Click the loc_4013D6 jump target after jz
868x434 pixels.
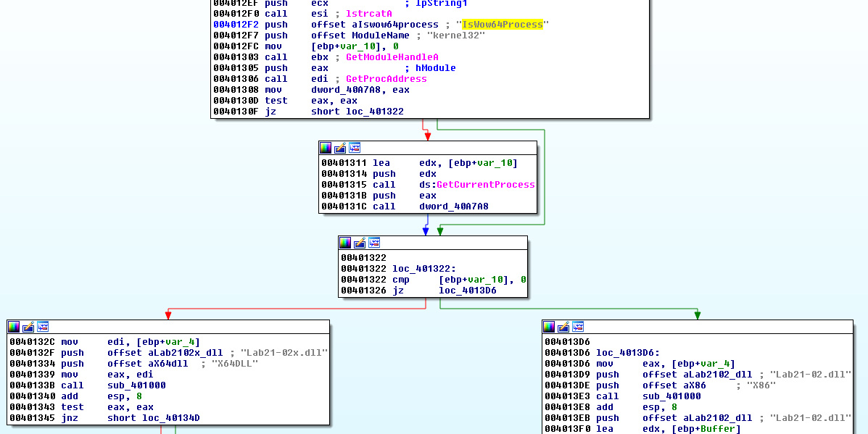point(467,291)
